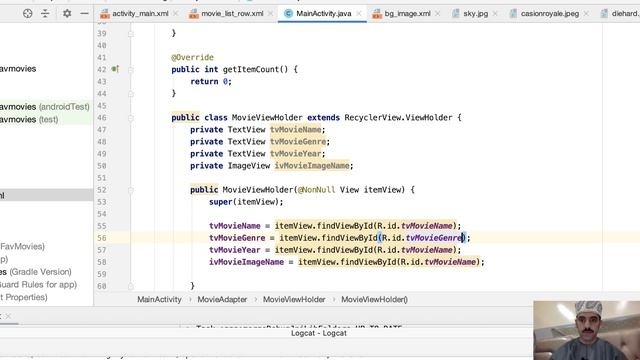Screen dimensions: 640x360
Task: Click MovieAdapter in the breadcrumb bar
Action: click(x=222, y=299)
